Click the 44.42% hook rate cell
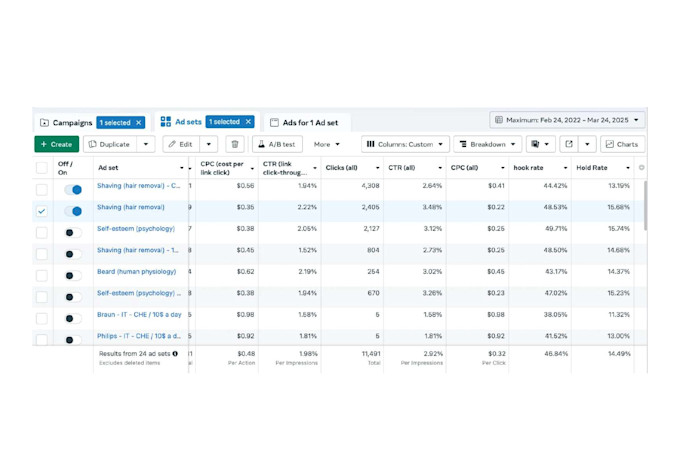 [x=555, y=186]
